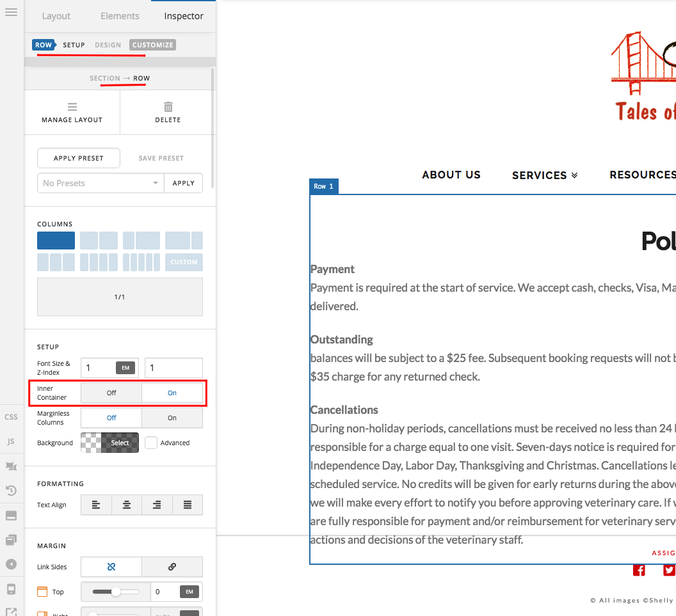This screenshot has width=676, height=616.
Task: Turn Inner Container Off
Action: tap(111, 393)
